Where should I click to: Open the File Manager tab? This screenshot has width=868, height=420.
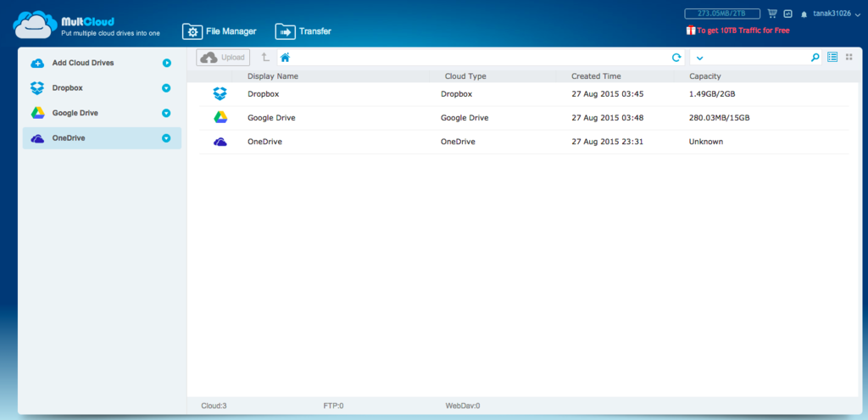[220, 31]
